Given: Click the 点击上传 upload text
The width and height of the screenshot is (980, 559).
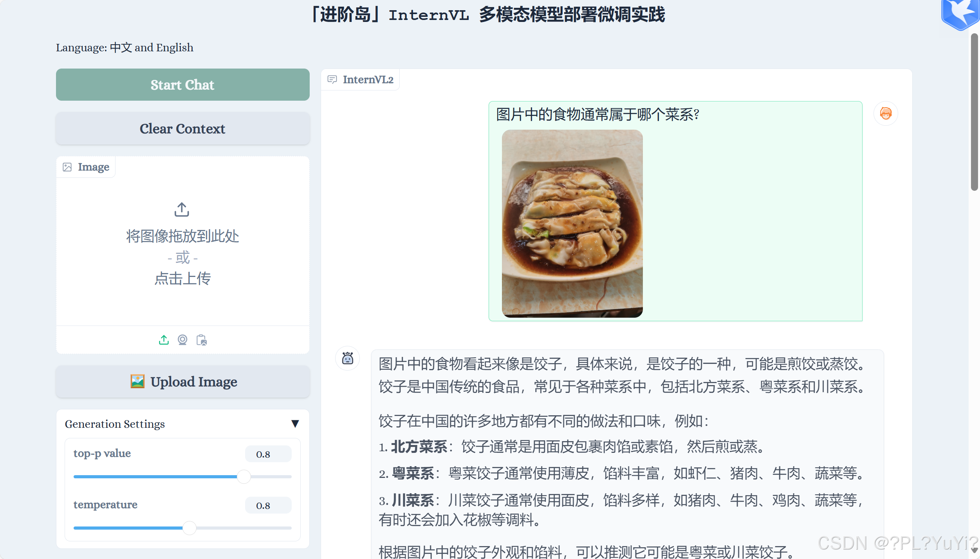Looking at the screenshot, I should [182, 279].
